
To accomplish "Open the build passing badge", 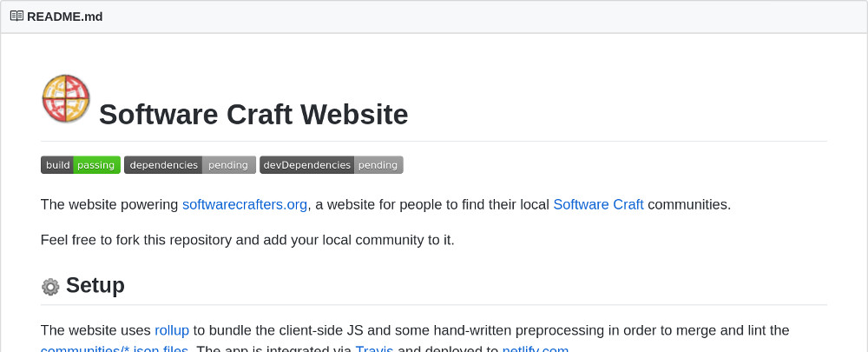I will (x=81, y=165).
